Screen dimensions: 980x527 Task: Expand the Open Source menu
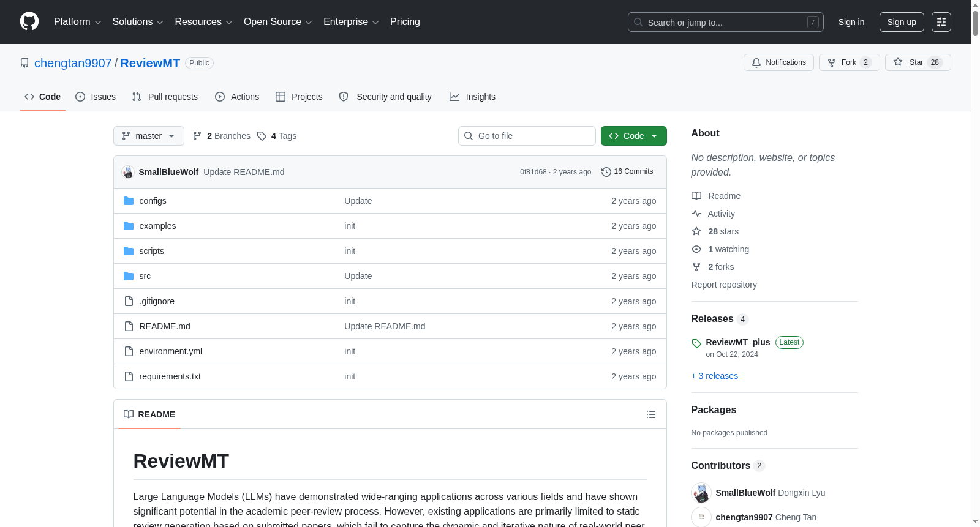coord(278,22)
